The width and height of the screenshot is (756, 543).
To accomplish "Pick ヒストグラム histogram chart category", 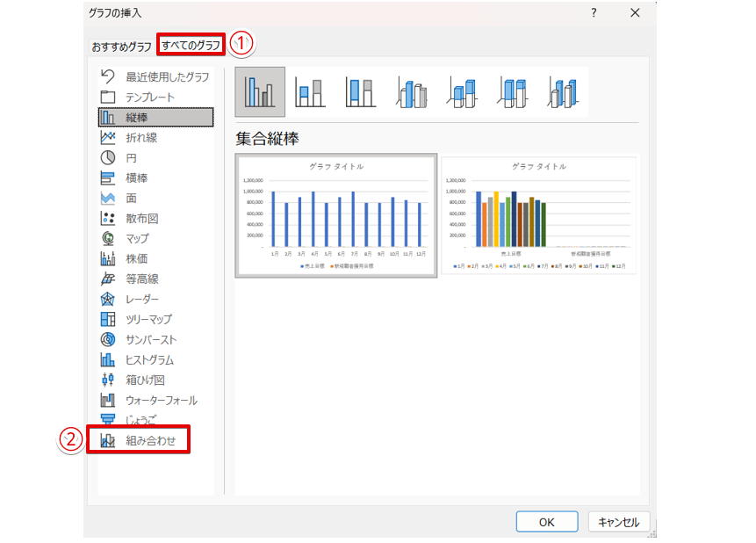I will coord(149,359).
